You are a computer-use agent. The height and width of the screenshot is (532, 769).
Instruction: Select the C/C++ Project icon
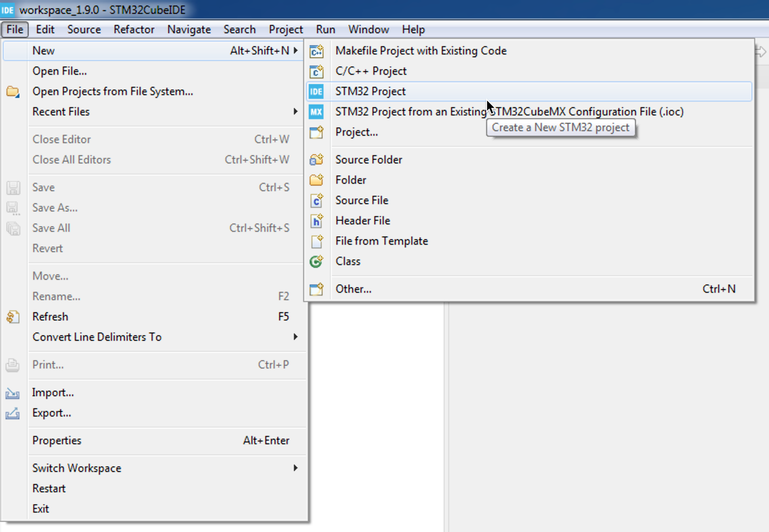click(x=316, y=72)
